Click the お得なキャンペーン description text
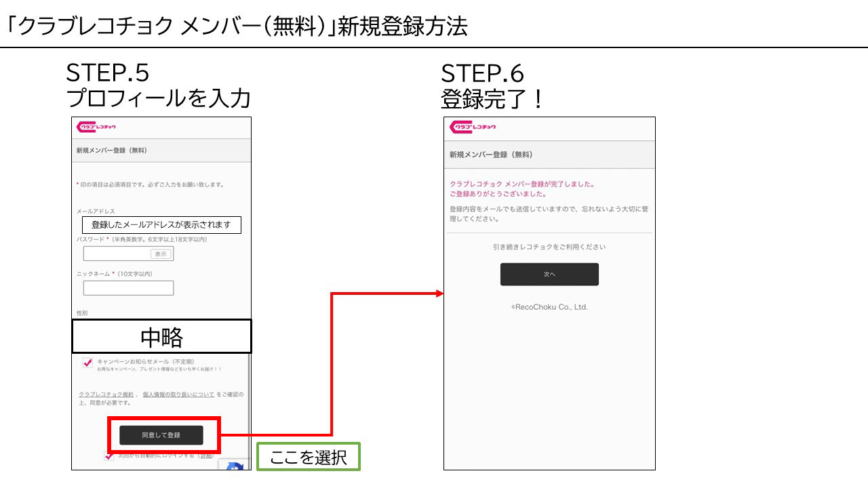The width and height of the screenshot is (868, 488). 159,369
